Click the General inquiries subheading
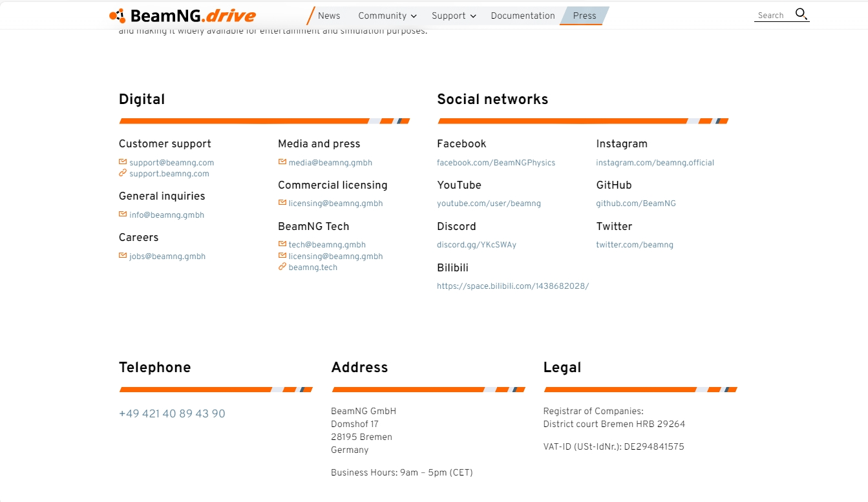Image resolution: width=868 pixels, height=502 pixels. pos(162,196)
